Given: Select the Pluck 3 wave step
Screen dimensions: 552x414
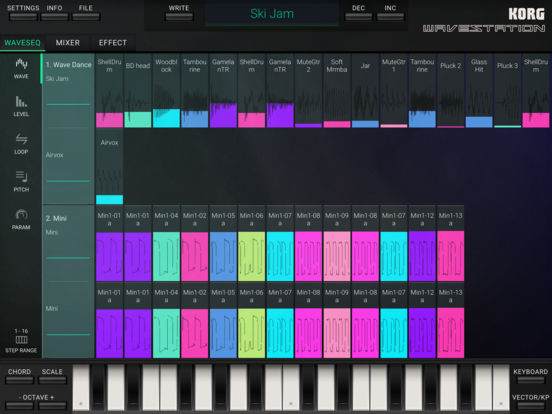Looking at the screenshot, I should [508, 91].
